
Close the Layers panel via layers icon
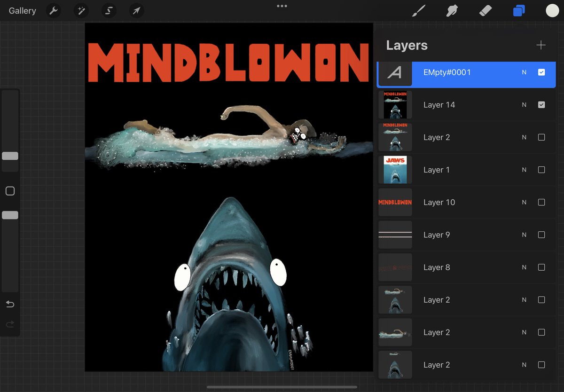pyautogui.click(x=519, y=10)
